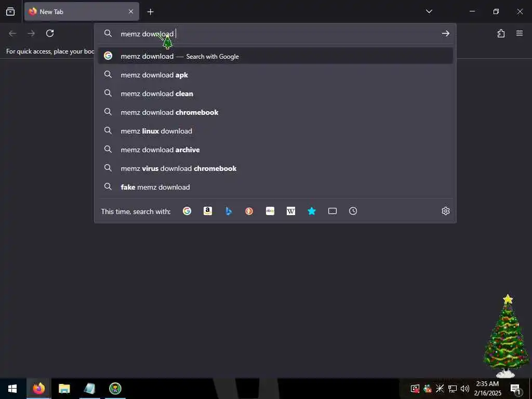The image size is (532, 399).
Task: Open the green round taskbar app
Action: (x=115, y=389)
